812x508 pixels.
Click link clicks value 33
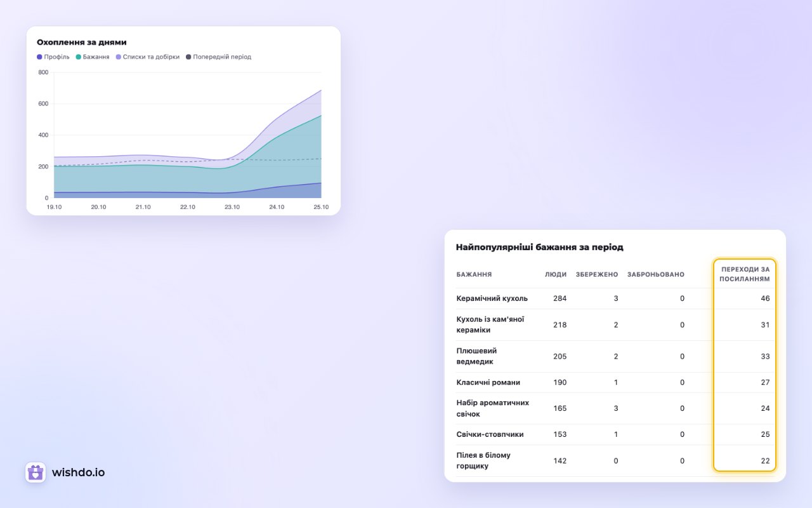(765, 356)
